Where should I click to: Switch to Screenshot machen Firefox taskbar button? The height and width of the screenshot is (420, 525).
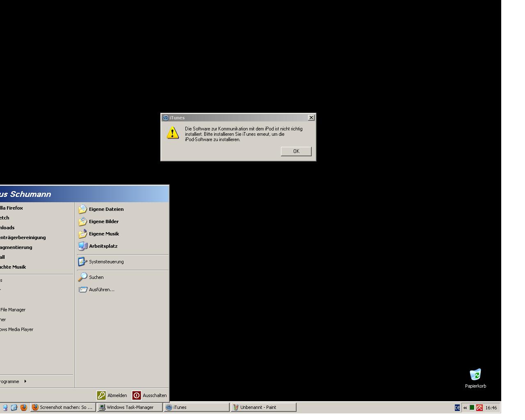coord(63,407)
